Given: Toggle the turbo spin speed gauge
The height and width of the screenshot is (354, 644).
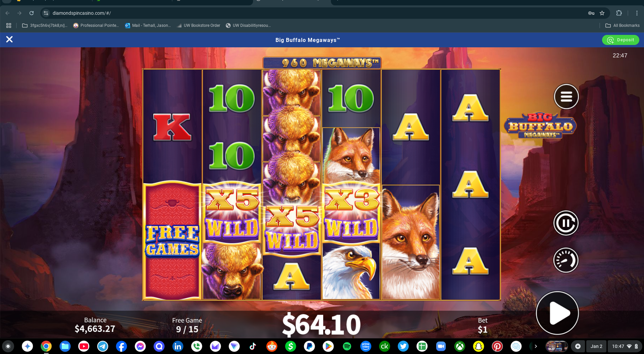Looking at the screenshot, I should coord(566,260).
